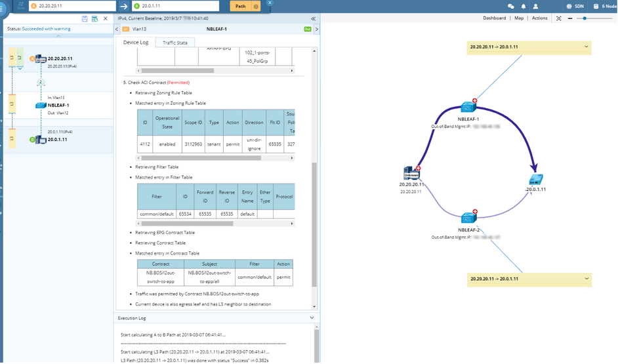Click the Out interface badge
The width and height of the screenshot is (618, 364).
pyautogui.click(x=308, y=29)
